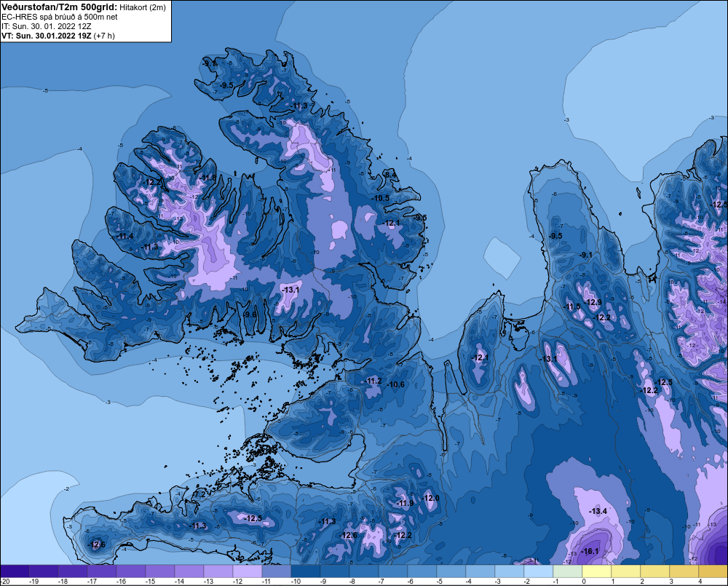Click the "Hitakort (2m)" header text
The height and width of the screenshot is (586, 728).
click(142, 7)
